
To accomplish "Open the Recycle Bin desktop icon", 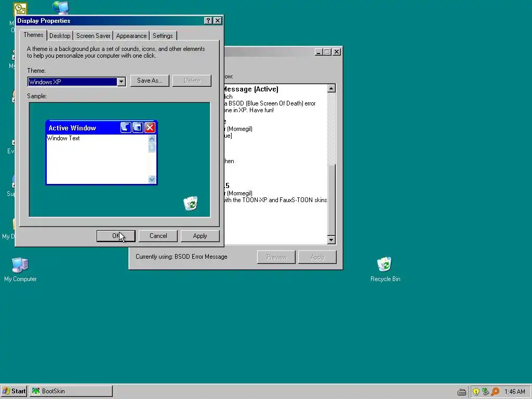I will pyautogui.click(x=385, y=270).
